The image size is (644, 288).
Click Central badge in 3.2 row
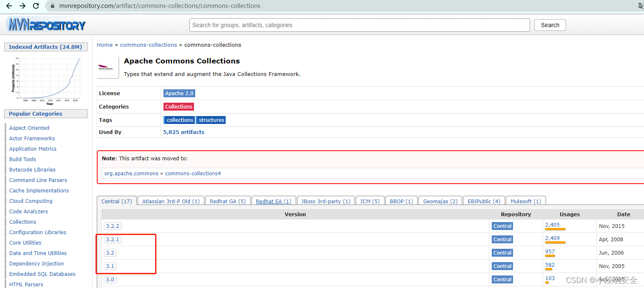pos(502,253)
